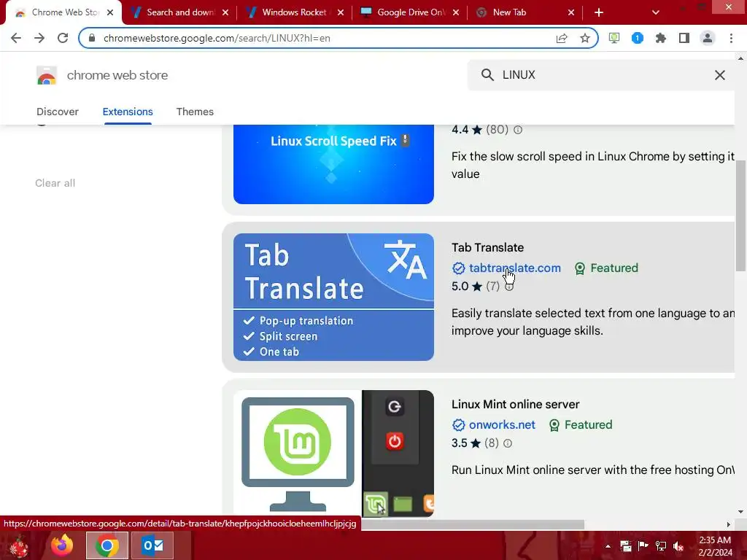
Task: Open the Discover section
Action: click(57, 112)
